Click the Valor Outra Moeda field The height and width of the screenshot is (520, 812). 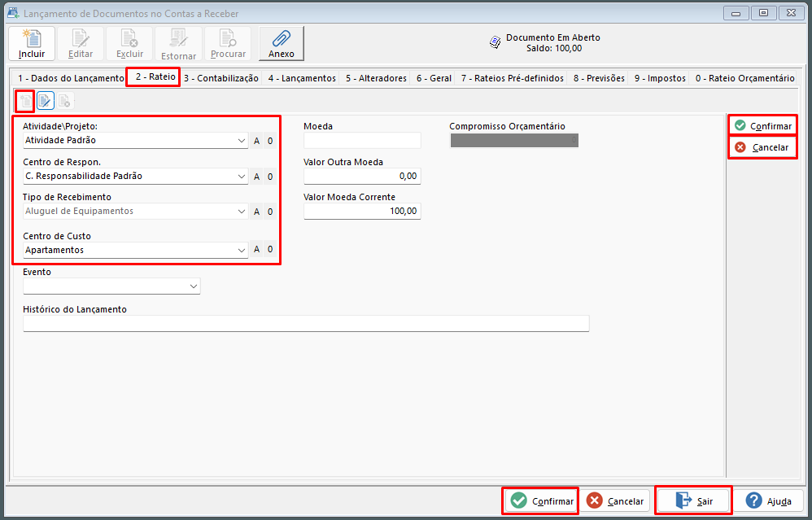(x=362, y=176)
